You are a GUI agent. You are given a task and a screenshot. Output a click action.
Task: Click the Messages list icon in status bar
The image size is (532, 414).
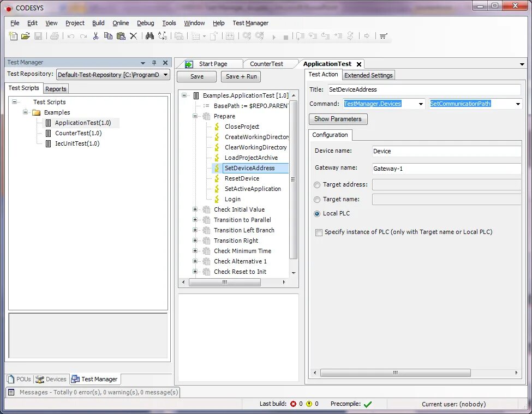11,392
